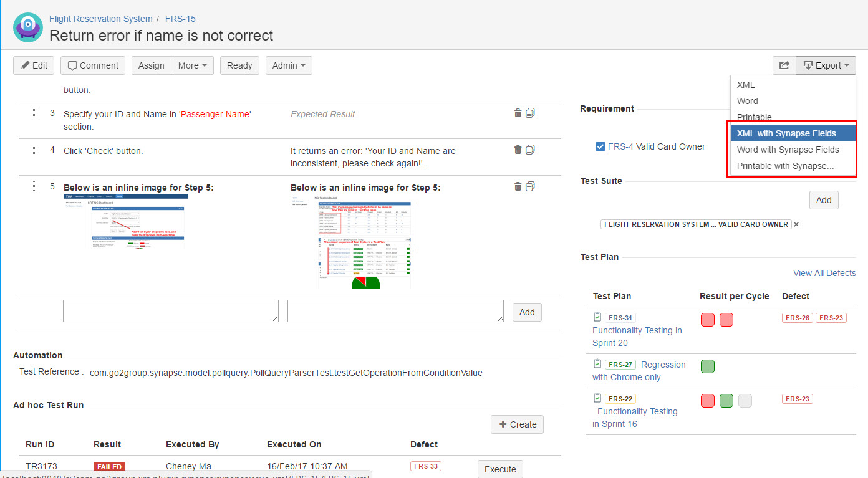Delete step 3 with trash icon
Screen dimensions: 868x478
point(518,113)
